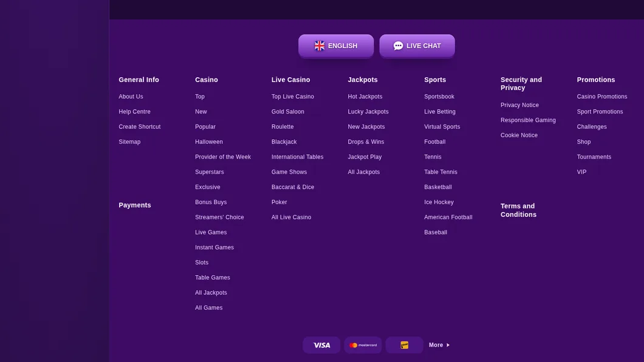Screen dimensions: 644x362
Task: Open the VIP page
Action: pos(581,172)
